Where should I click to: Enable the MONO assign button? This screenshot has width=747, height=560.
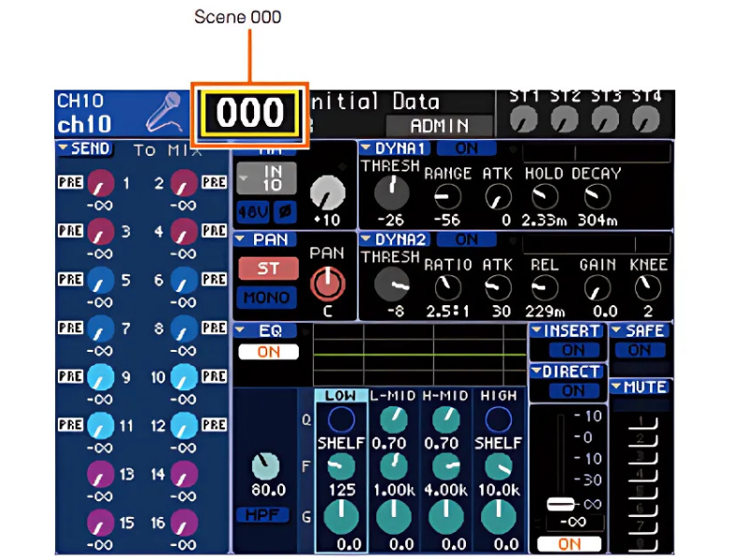[x=266, y=298]
